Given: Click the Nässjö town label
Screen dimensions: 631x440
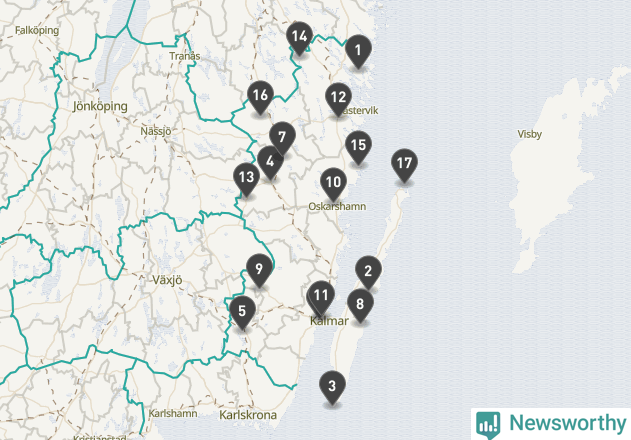Looking at the screenshot, I should tap(156, 131).
